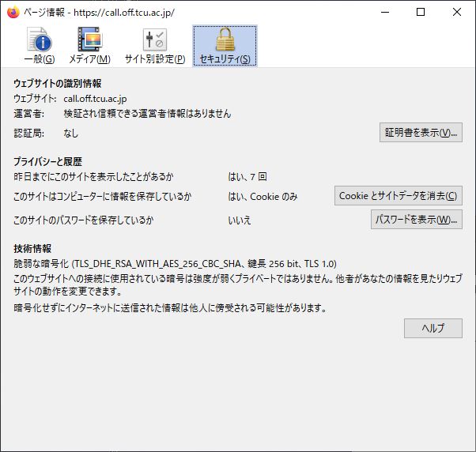
Task: Click website value call.off.tcu.ac.jp
Action: 95,99
